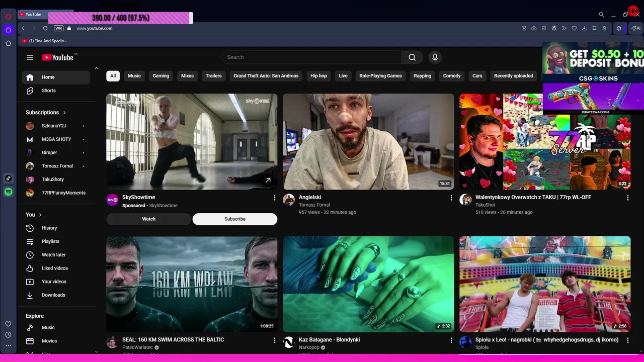This screenshot has width=644, height=362.
Task: Search tabs with top magnifier icon
Action: [601, 15]
